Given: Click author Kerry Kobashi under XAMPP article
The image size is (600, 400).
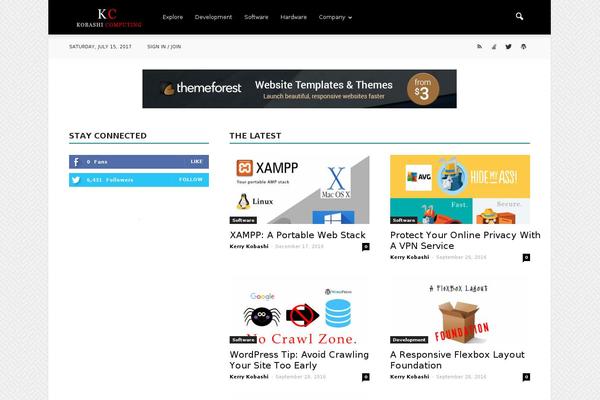Looking at the screenshot, I should pyautogui.click(x=249, y=247).
